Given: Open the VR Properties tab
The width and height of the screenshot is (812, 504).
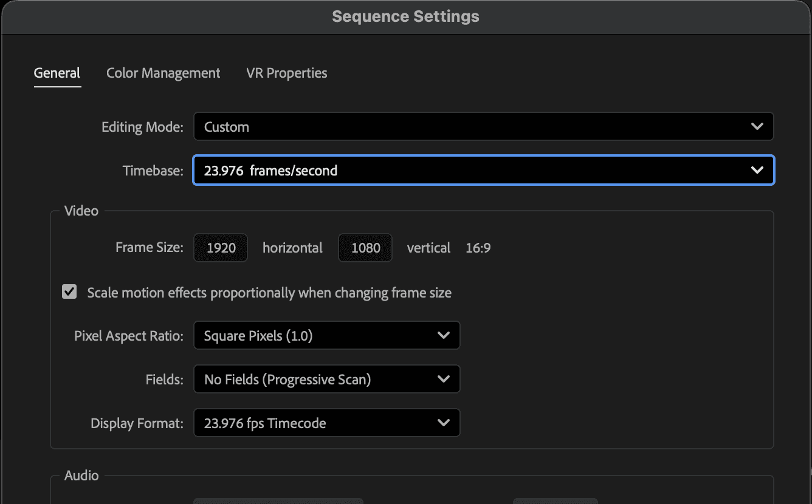Looking at the screenshot, I should 286,73.
